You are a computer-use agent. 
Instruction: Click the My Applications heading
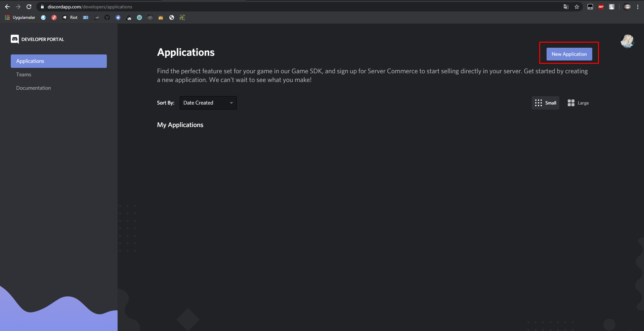tap(180, 125)
